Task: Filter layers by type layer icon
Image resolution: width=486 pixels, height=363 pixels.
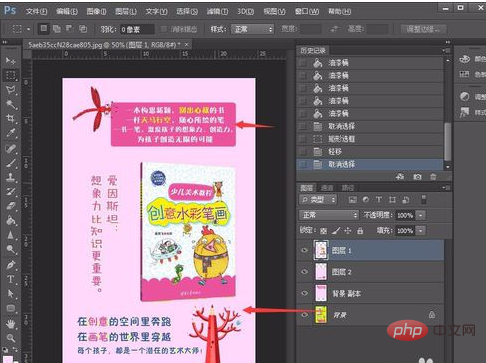Action: (379, 200)
